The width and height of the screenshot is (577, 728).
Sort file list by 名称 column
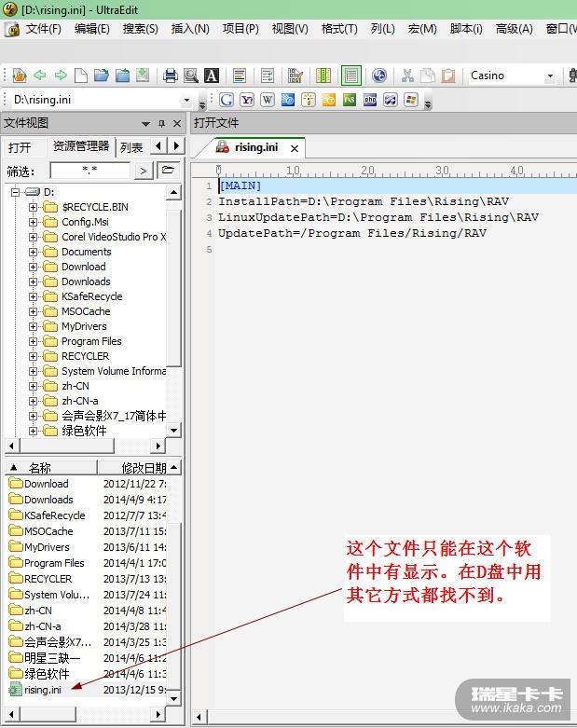point(51,468)
